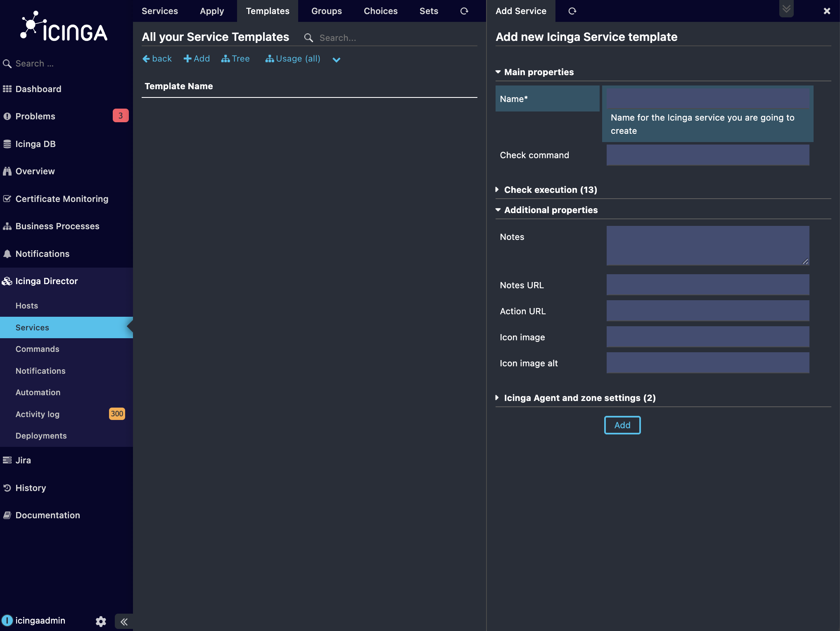The height and width of the screenshot is (631, 840).
Task: Expand the down chevron next to Usage
Action: click(x=337, y=59)
